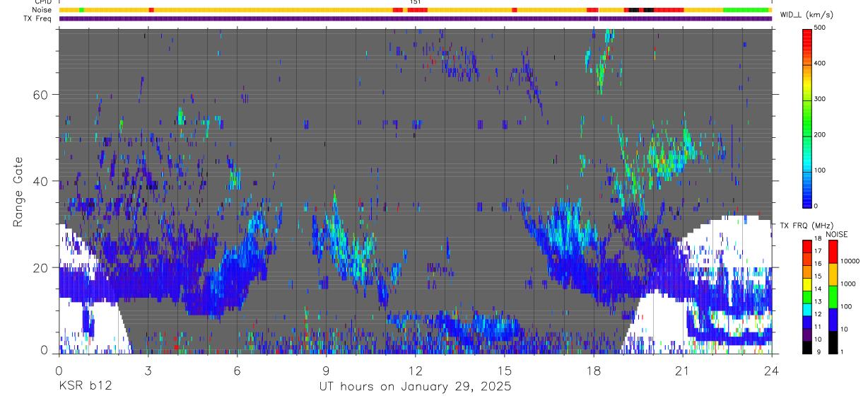This screenshot has height=401, width=868.
Task: Click the "200" tick on the width scale
Action: tap(821, 135)
